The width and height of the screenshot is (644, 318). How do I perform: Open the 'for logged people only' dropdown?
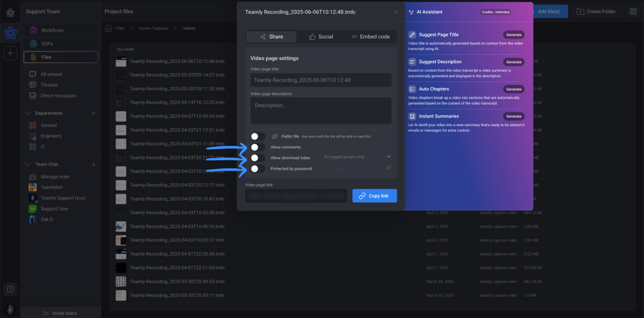point(357,157)
